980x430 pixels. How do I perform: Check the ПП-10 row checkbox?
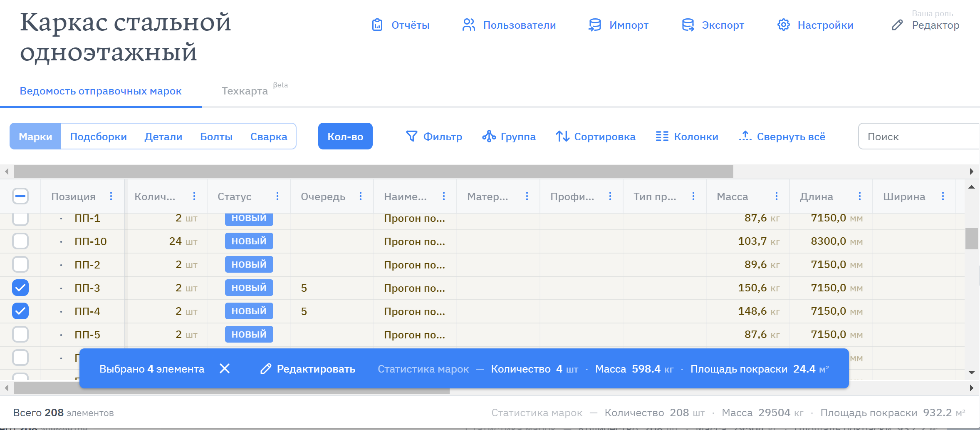point(20,241)
